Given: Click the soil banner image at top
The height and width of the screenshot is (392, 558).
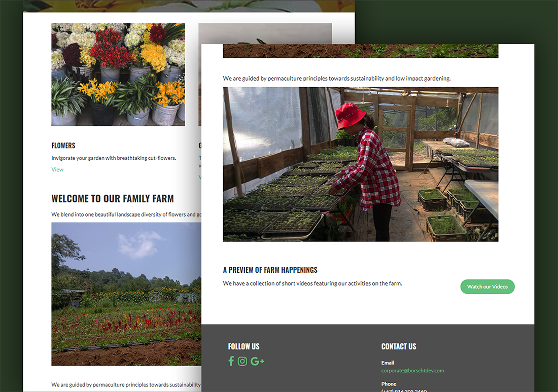Looking at the screenshot, I should tap(361, 51).
